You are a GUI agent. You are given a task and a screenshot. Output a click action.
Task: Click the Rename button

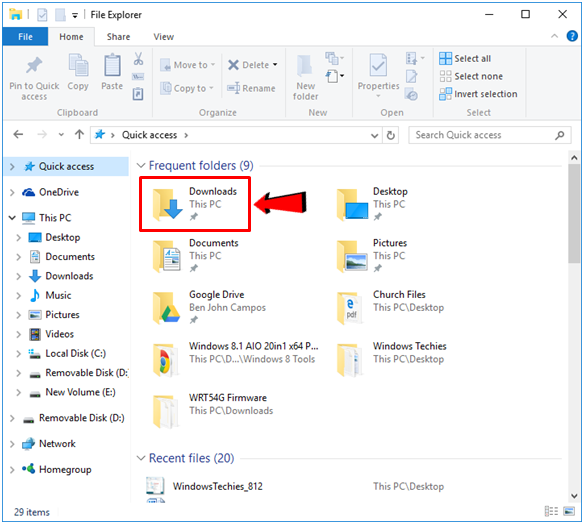[251, 88]
